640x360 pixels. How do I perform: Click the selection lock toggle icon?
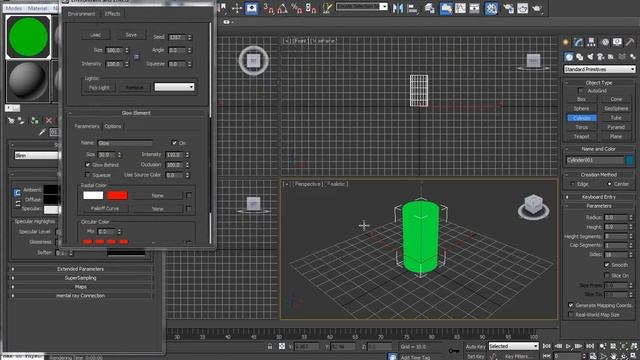pos(270,347)
